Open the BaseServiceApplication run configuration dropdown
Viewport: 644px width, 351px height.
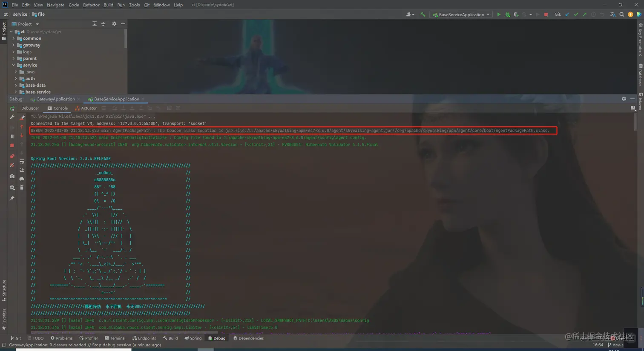point(461,14)
